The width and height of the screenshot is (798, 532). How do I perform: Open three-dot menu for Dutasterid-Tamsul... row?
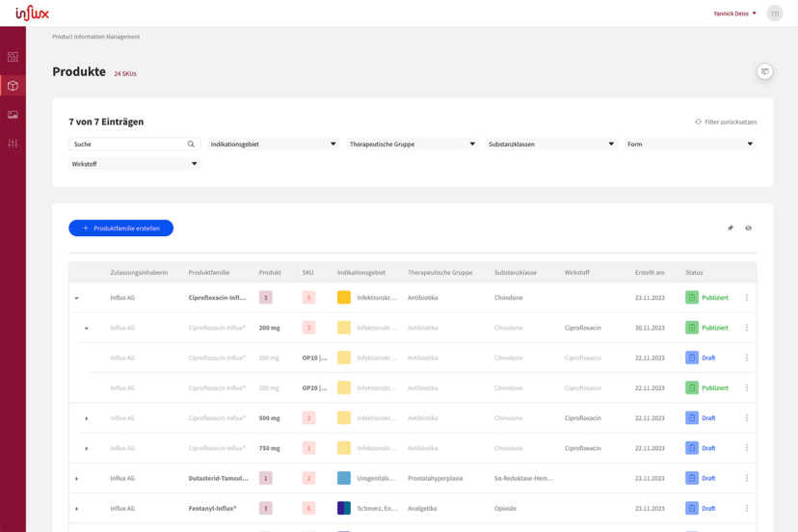click(x=747, y=478)
